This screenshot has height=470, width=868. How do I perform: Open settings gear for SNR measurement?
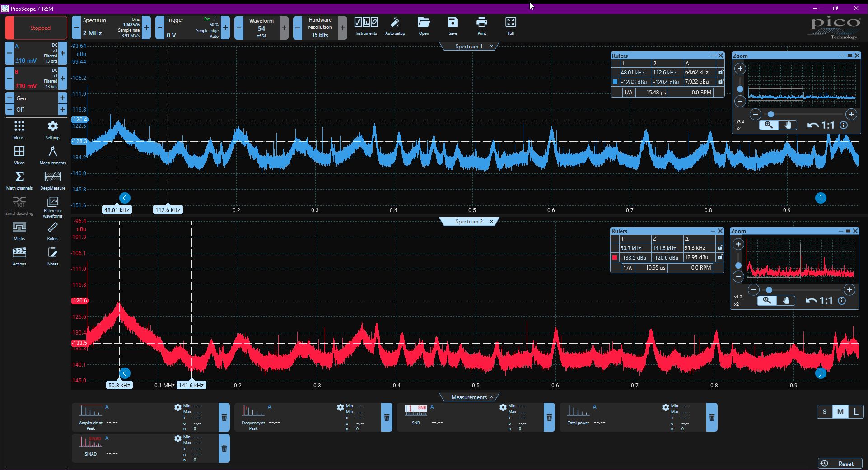click(503, 407)
